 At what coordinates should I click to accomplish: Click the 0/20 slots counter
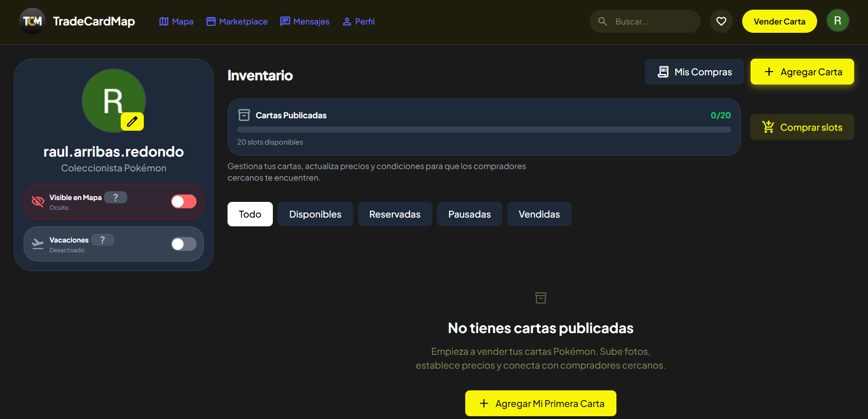720,115
